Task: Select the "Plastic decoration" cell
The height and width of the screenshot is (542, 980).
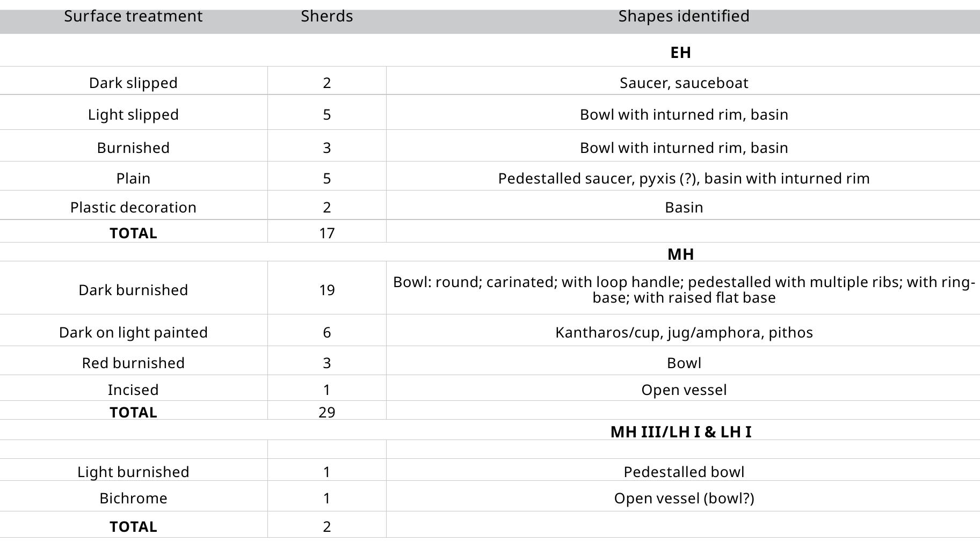Action: coord(133,207)
